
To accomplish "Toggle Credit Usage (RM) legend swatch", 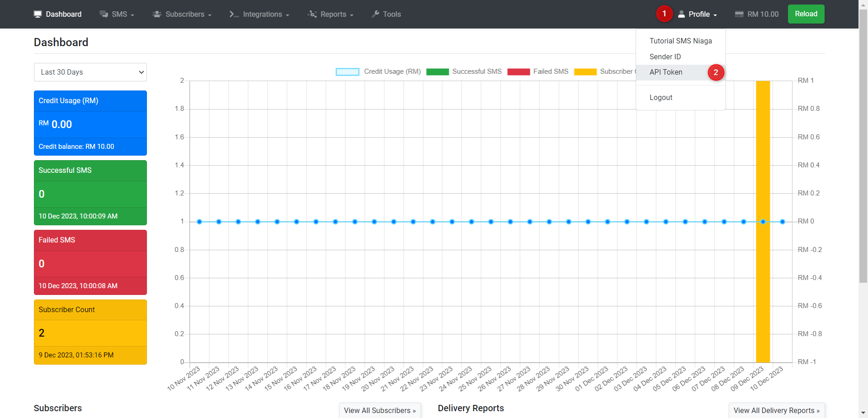I will pos(347,71).
